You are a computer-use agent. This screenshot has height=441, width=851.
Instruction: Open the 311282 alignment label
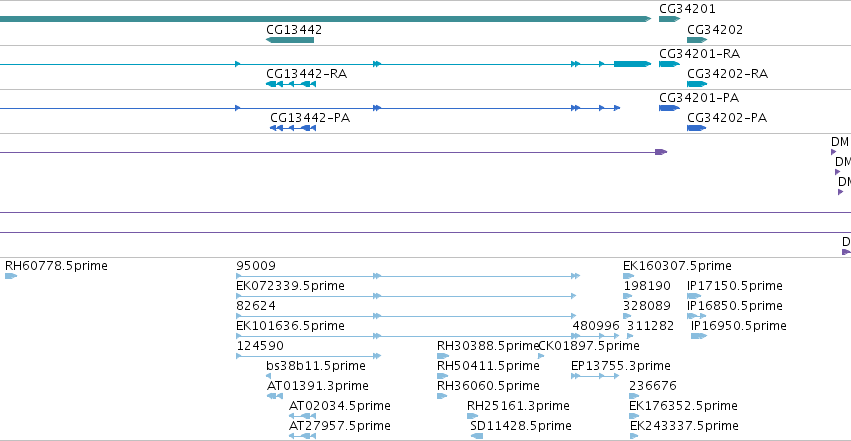(650, 326)
